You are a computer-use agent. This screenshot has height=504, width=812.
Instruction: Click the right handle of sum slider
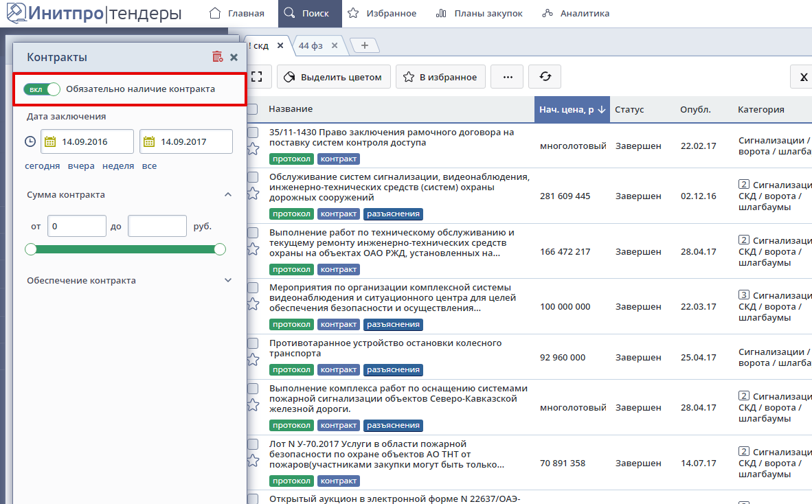point(220,249)
